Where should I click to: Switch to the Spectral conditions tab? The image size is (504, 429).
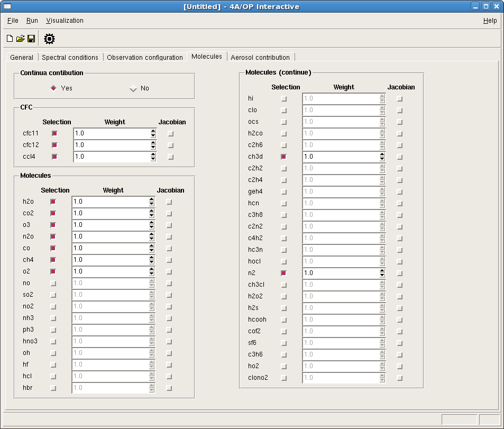(70, 57)
